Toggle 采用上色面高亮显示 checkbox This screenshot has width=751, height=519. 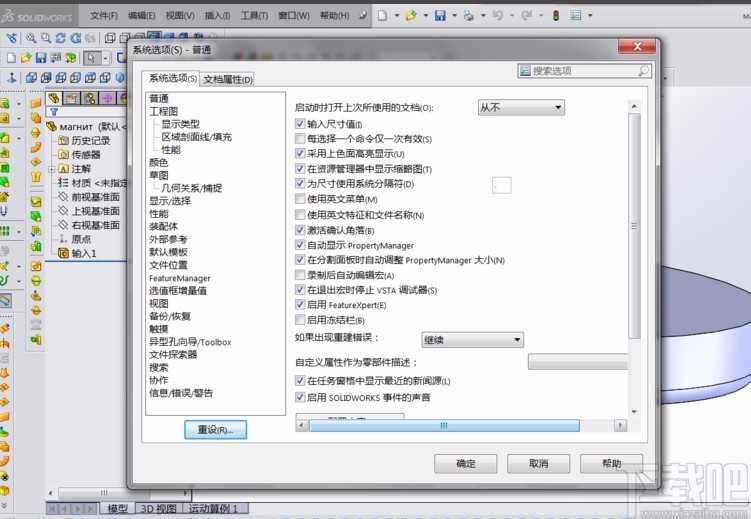pyautogui.click(x=300, y=154)
